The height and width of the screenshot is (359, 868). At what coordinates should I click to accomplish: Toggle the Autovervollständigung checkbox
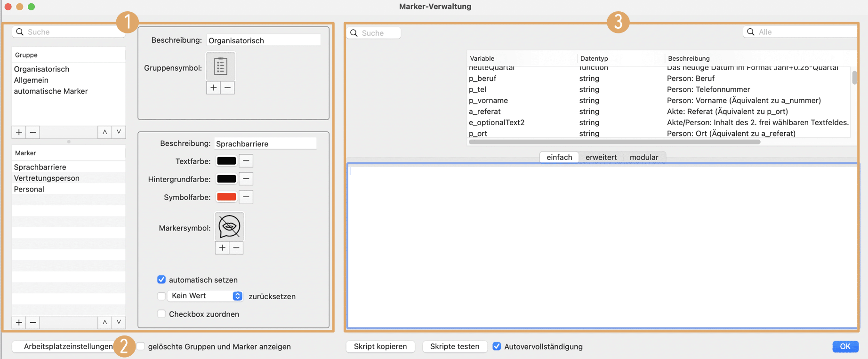click(497, 346)
